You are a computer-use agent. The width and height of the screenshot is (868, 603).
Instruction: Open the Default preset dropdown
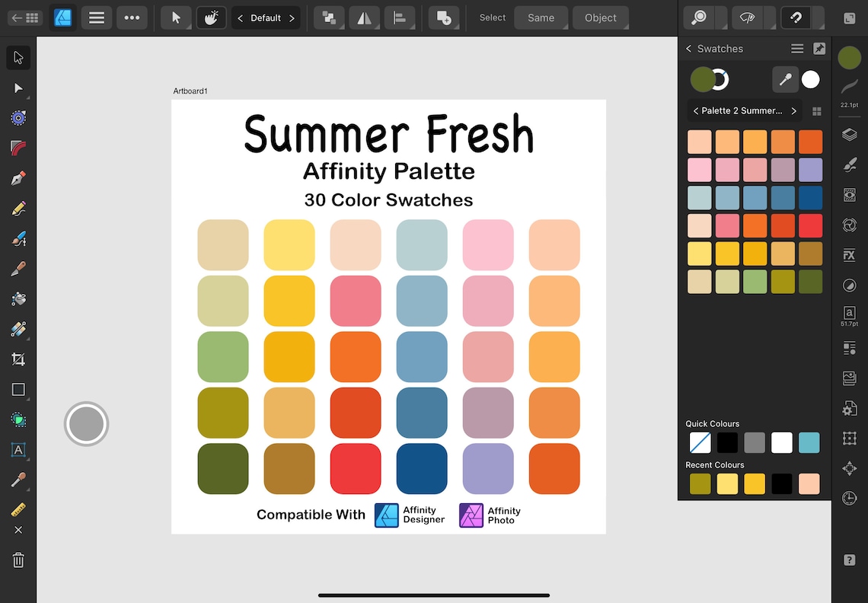[266, 18]
